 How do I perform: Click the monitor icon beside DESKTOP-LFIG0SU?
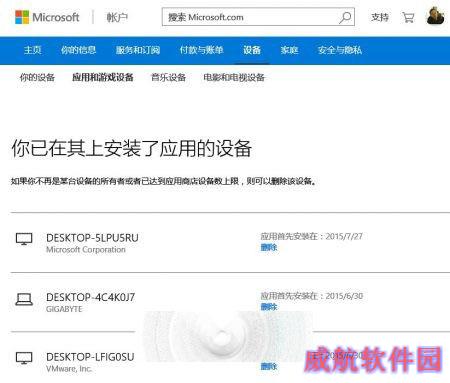[24, 358]
